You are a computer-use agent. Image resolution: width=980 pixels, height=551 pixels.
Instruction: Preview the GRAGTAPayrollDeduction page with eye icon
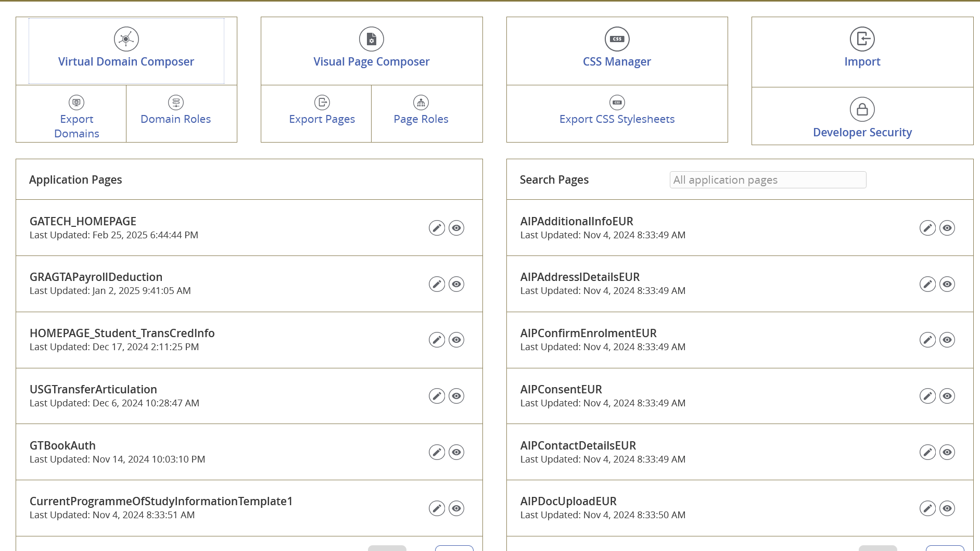point(456,284)
